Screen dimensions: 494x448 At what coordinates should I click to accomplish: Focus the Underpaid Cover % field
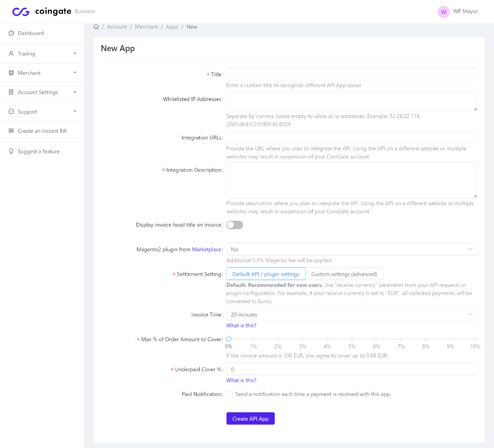click(x=352, y=369)
